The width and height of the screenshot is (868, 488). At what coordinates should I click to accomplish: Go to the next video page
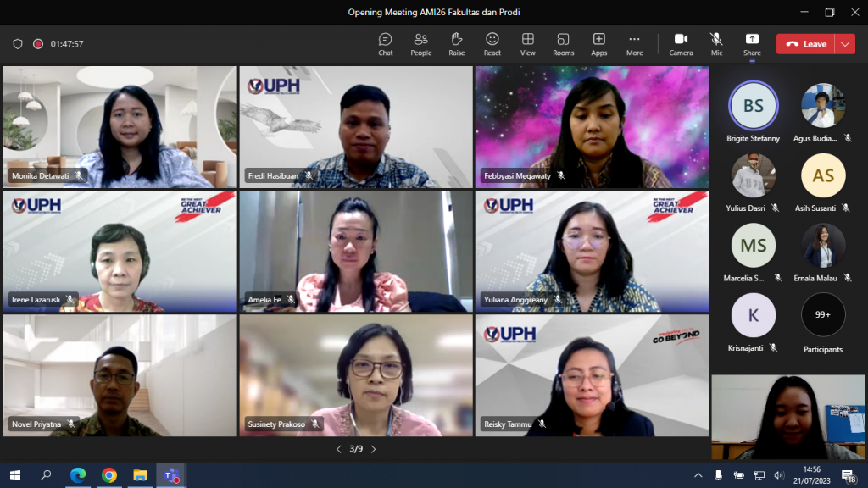[373, 449]
